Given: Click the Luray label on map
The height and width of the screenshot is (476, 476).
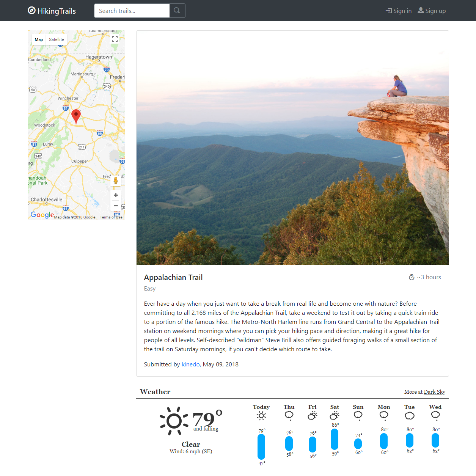Looking at the screenshot, I should pyautogui.click(x=48, y=144).
